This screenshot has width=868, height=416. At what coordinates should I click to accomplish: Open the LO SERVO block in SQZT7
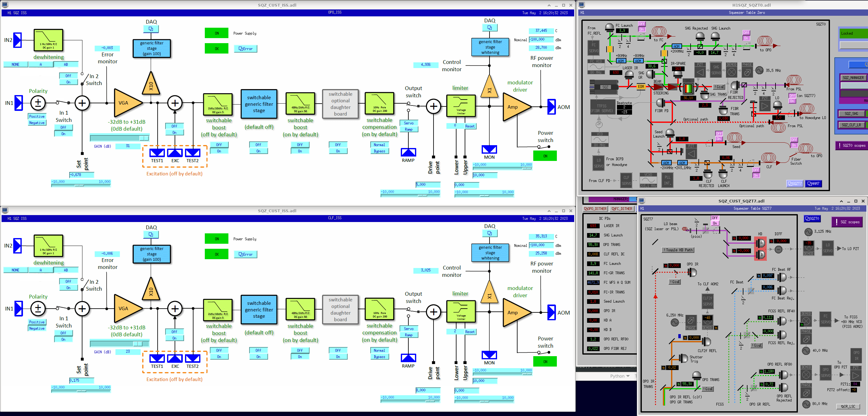(x=827, y=248)
